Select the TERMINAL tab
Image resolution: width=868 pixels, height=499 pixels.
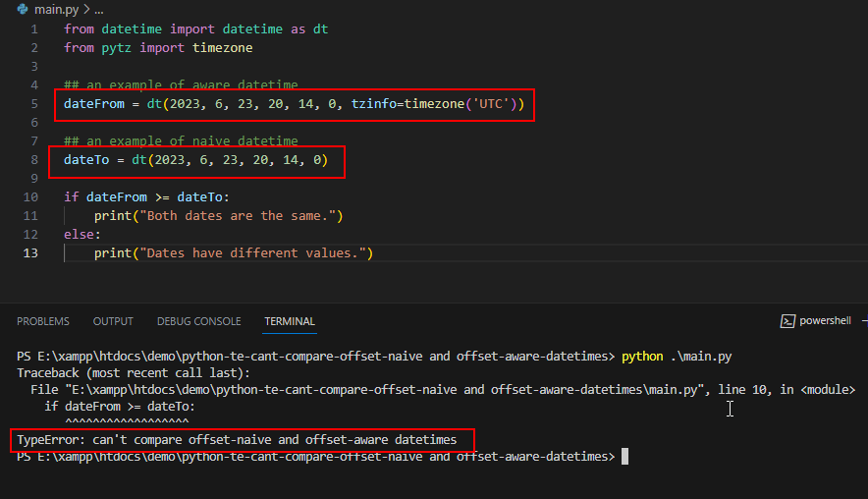(x=290, y=321)
